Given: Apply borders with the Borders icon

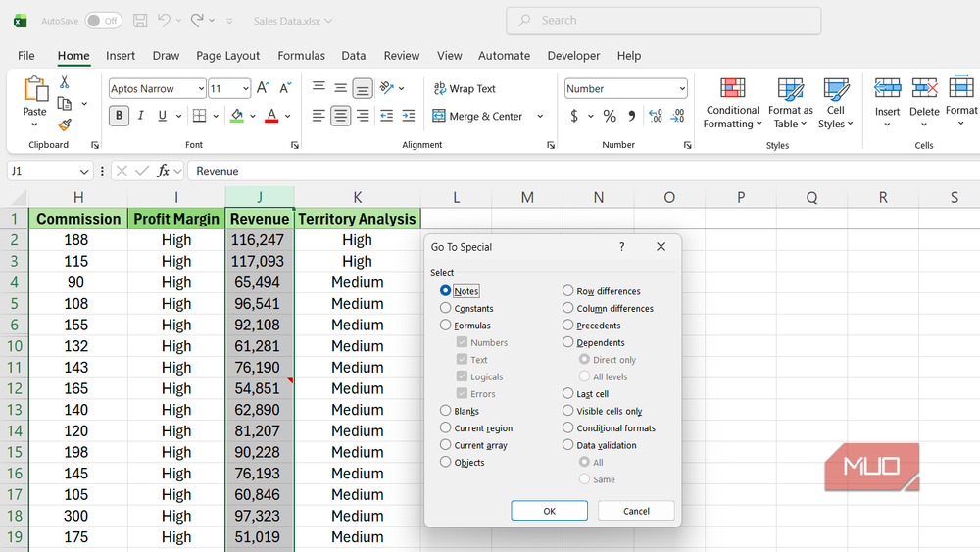Looking at the screenshot, I should coord(199,116).
